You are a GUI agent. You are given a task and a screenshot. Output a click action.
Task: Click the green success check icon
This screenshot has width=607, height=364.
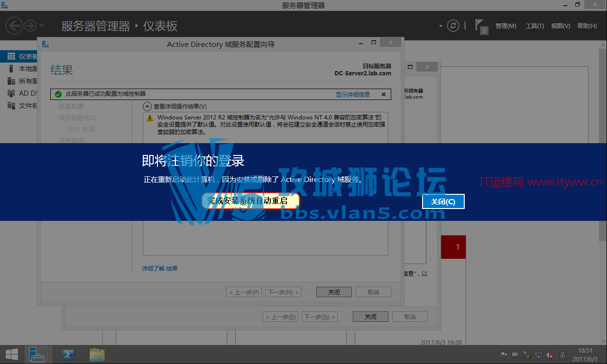click(x=58, y=94)
